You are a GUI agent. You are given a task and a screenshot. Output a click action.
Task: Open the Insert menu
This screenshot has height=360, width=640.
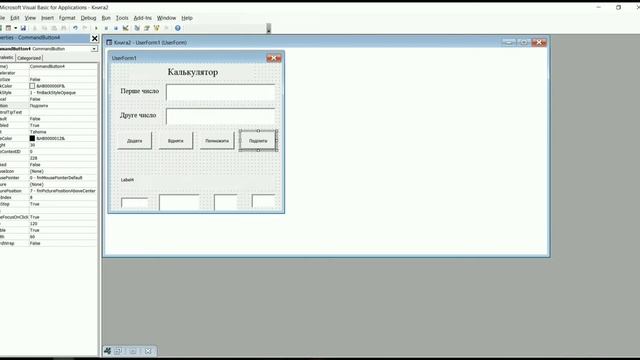(47, 18)
